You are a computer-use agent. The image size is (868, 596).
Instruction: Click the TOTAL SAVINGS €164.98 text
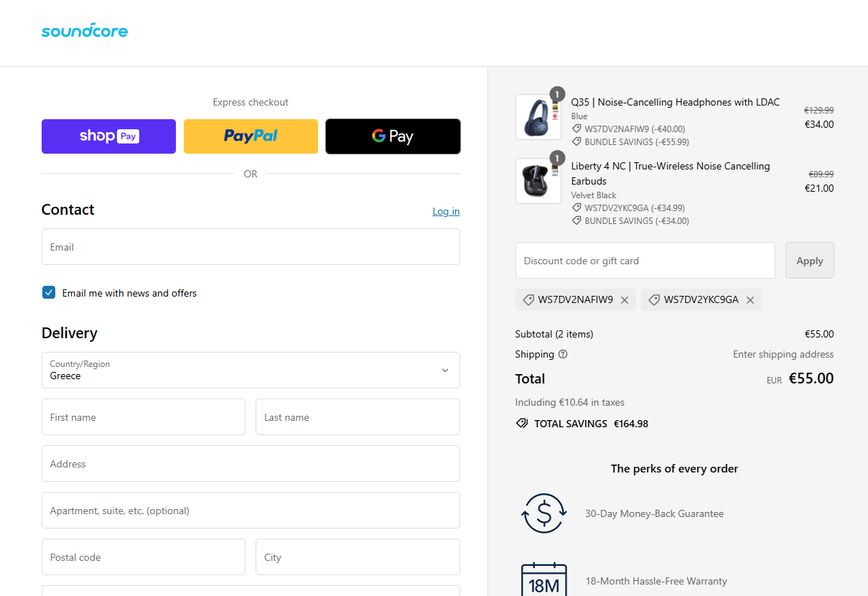591,424
